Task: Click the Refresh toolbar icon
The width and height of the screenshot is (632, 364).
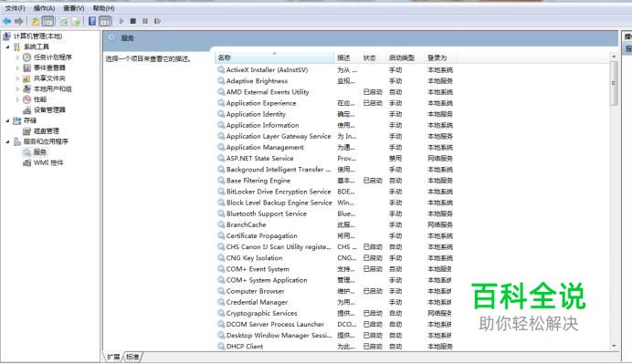Action: tap(64, 21)
